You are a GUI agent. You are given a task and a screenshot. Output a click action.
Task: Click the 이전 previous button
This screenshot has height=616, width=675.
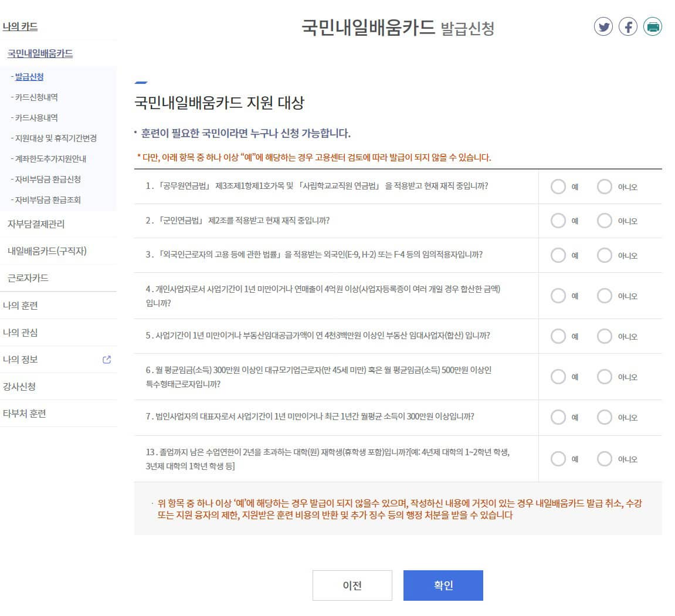(x=352, y=585)
